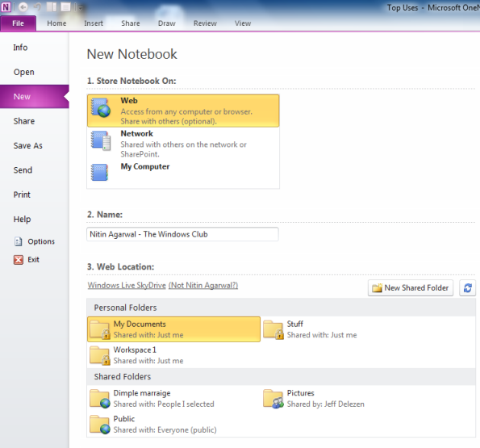Click the Back arrow in quick access toolbar
480x448 pixels.
point(23,7)
